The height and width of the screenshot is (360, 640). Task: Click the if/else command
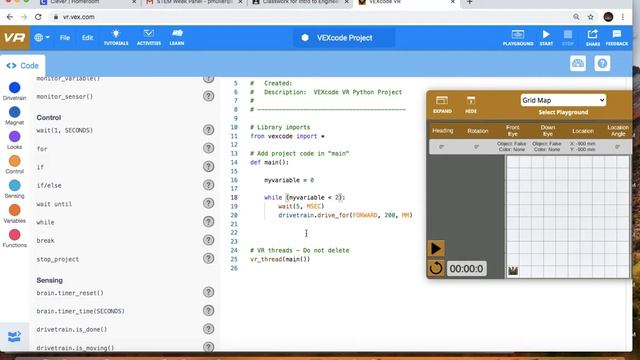tap(49, 185)
